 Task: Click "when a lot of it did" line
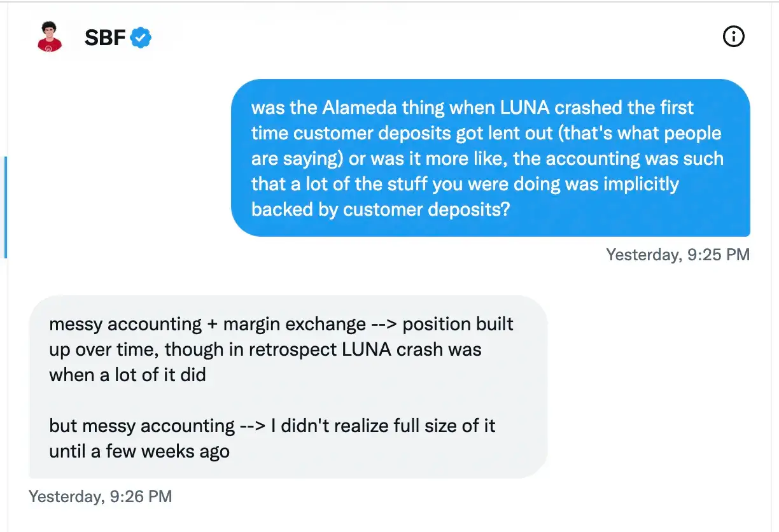(127, 375)
